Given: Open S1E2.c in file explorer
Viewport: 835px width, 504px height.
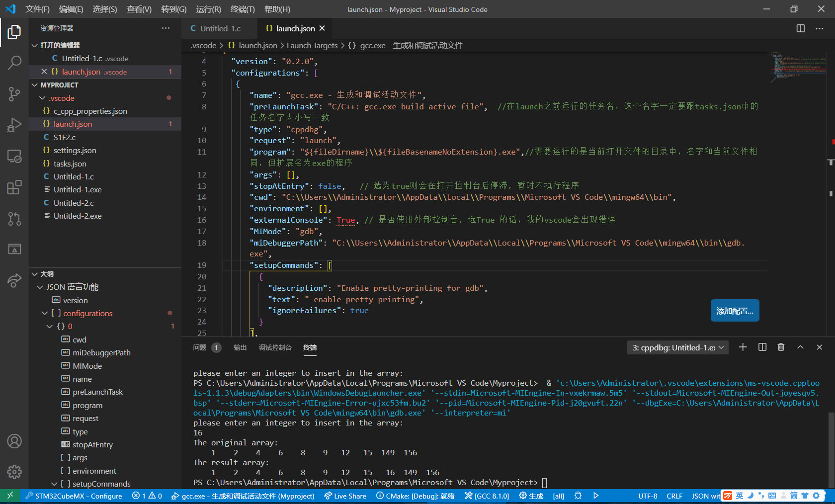Looking at the screenshot, I should click(x=105, y=137).
